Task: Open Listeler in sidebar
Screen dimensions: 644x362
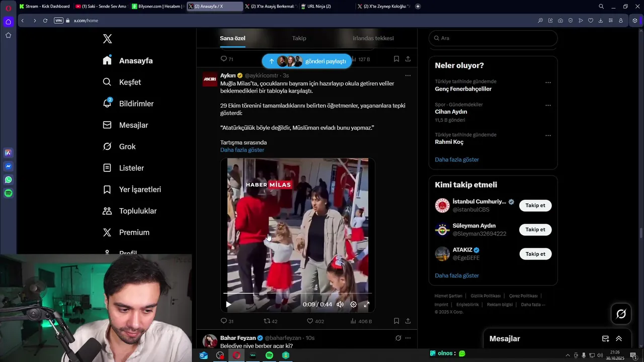Action: pos(123,168)
